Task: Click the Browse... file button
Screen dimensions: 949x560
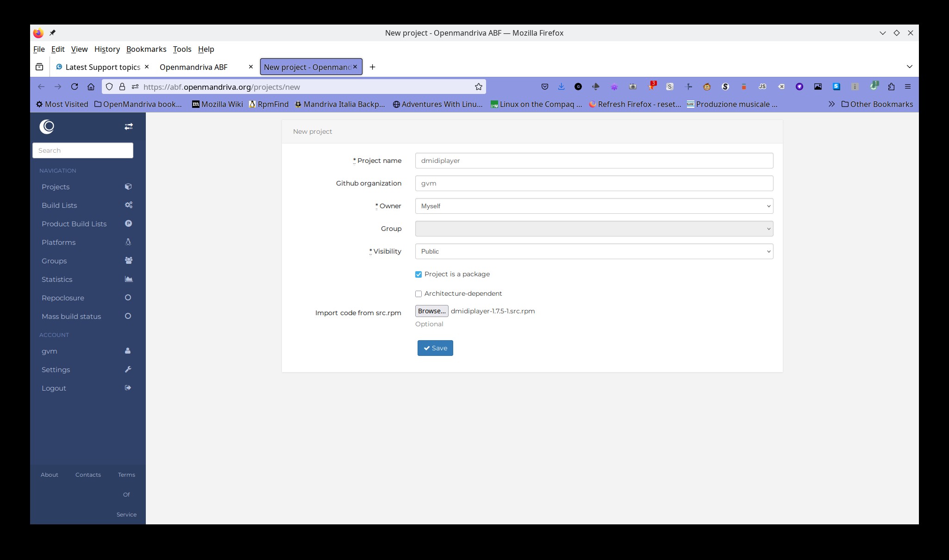Action: pos(431,311)
